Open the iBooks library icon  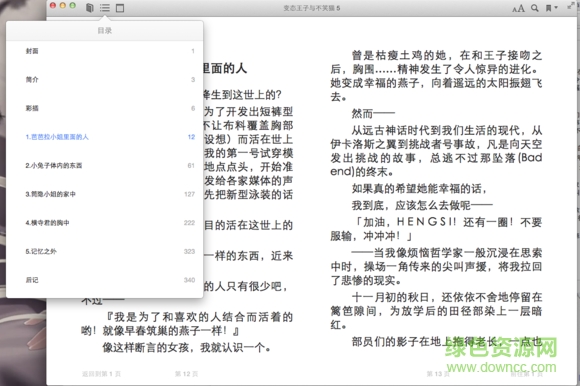pyautogui.click(x=90, y=8)
